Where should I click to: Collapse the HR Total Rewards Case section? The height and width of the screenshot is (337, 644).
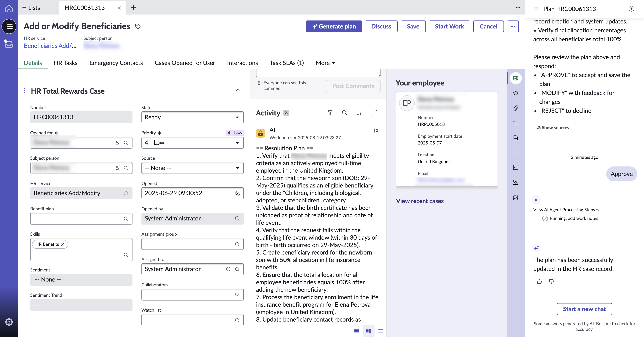[238, 90]
